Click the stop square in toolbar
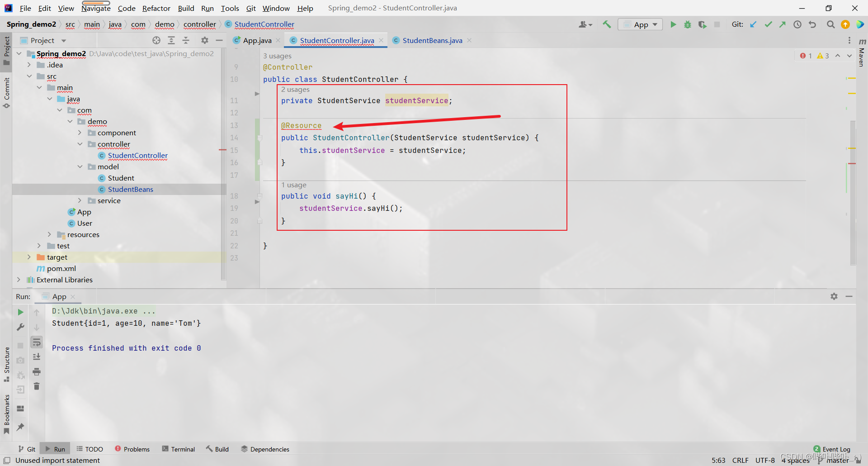This screenshot has width=868, height=466. (717, 24)
